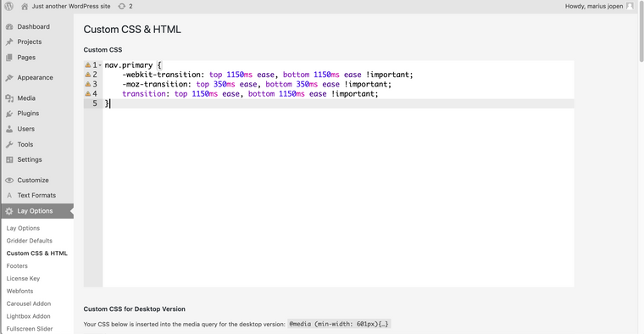The width and height of the screenshot is (644, 334).
Task: Open the Custom CSS & HTML submenu link
Action: coord(37,253)
